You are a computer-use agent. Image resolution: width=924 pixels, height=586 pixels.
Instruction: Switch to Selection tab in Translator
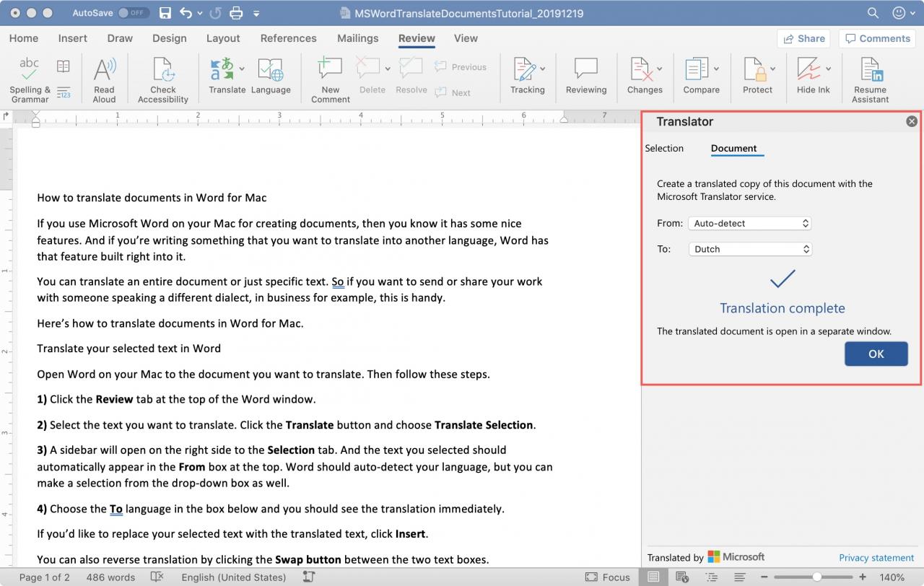tap(664, 148)
